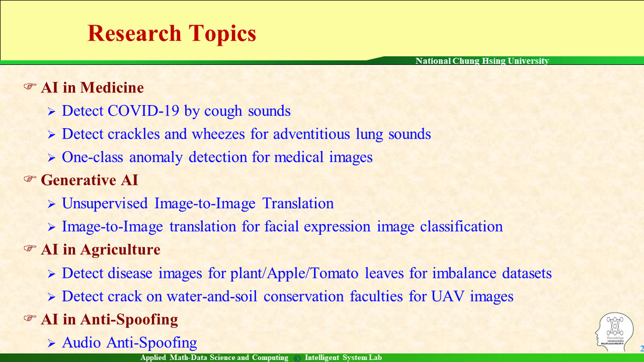644x362 pixels.
Task: Click the pointing hand icon beside Generative AI
Action: tap(30, 180)
